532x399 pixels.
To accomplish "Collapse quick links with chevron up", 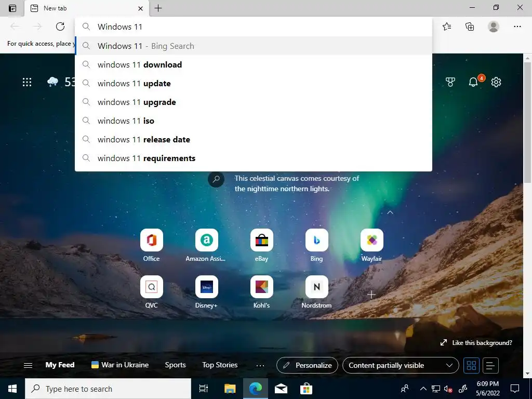I will tap(390, 212).
